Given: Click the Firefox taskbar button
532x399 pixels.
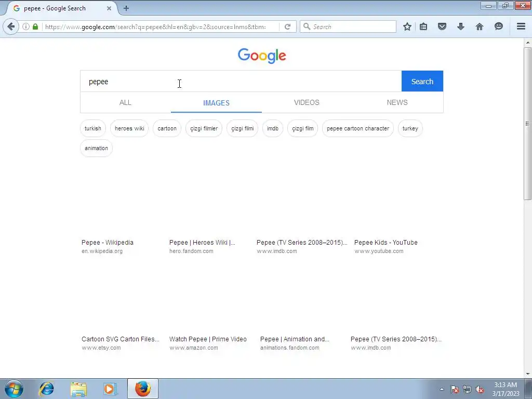Looking at the screenshot, I should point(143,389).
